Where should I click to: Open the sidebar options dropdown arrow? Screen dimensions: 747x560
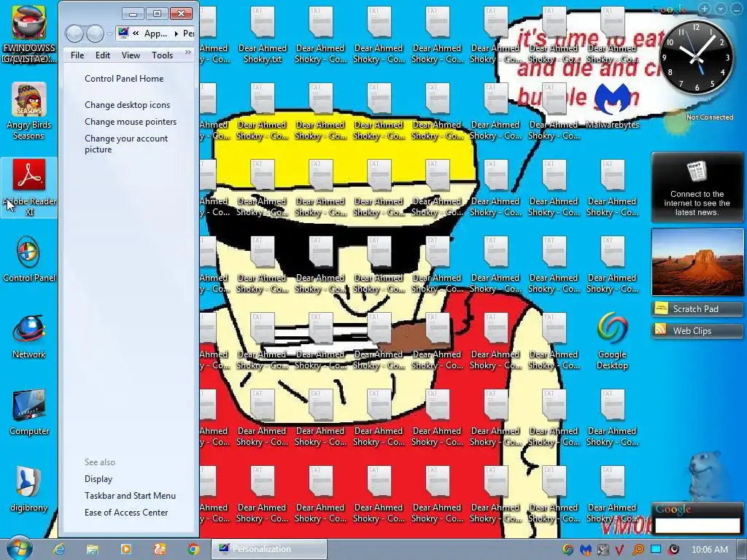pos(721,9)
